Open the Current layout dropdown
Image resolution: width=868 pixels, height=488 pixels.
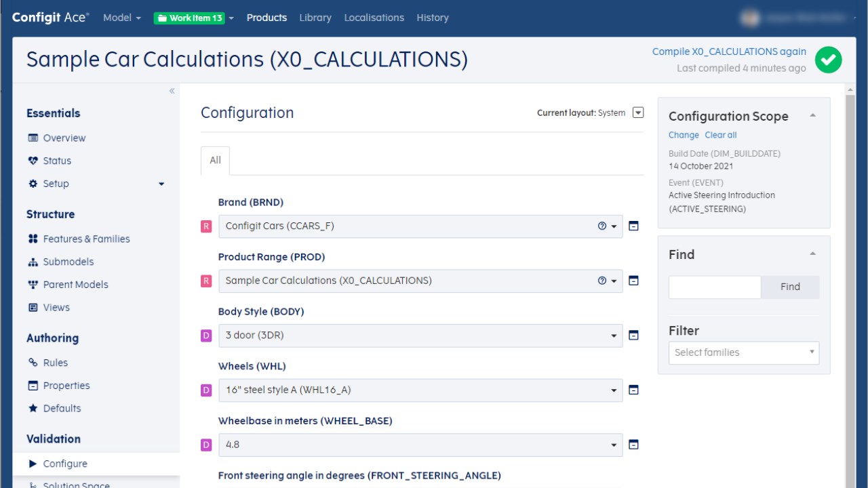pos(637,113)
